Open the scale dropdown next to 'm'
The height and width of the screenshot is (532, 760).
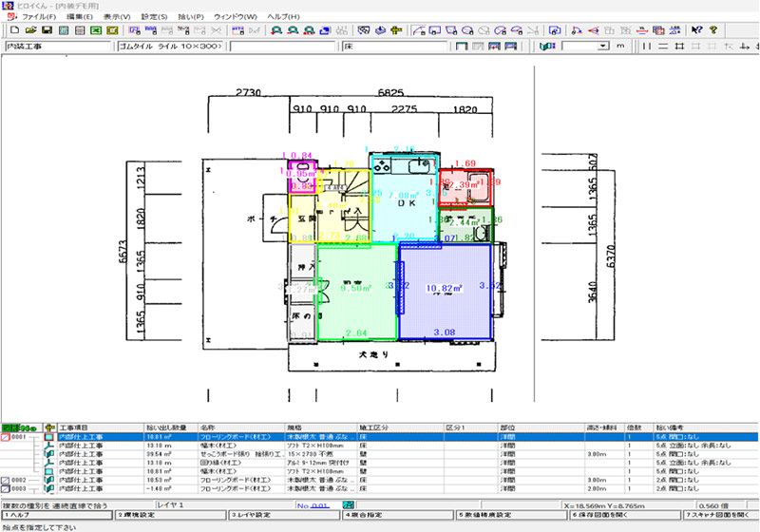pyautogui.click(x=603, y=46)
